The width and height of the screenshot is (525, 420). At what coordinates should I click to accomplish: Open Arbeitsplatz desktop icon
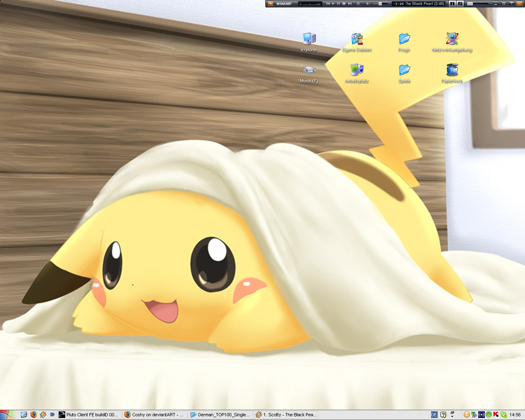[x=357, y=74]
